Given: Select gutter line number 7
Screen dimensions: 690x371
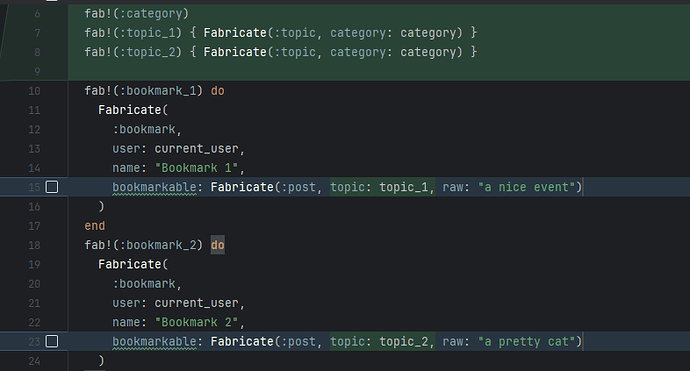Looking at the screenshot, I should [37, 33].
